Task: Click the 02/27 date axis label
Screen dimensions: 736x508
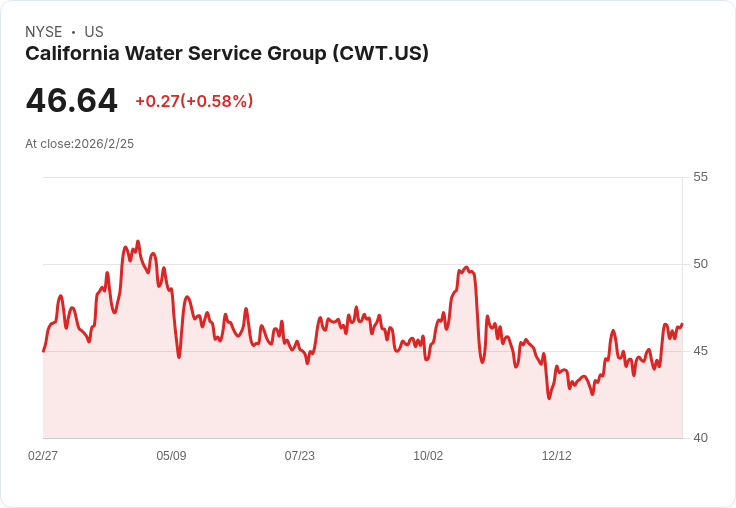Action: tap(43, 456)
